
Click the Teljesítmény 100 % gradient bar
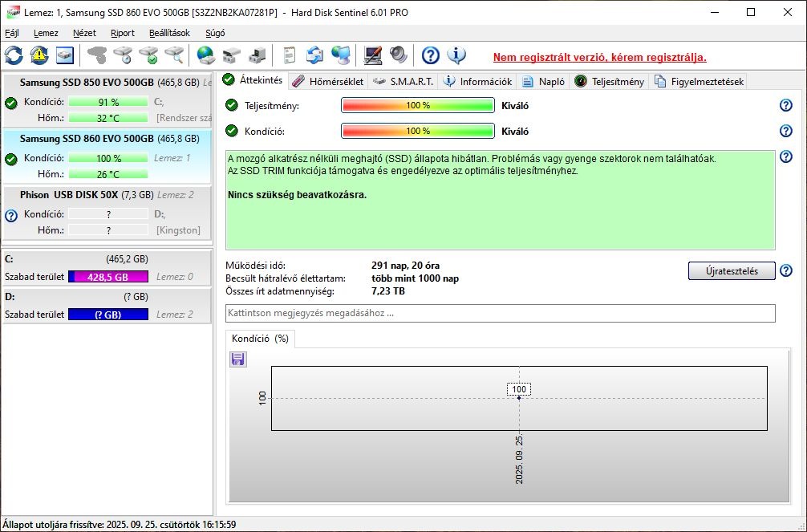(418, 106)
